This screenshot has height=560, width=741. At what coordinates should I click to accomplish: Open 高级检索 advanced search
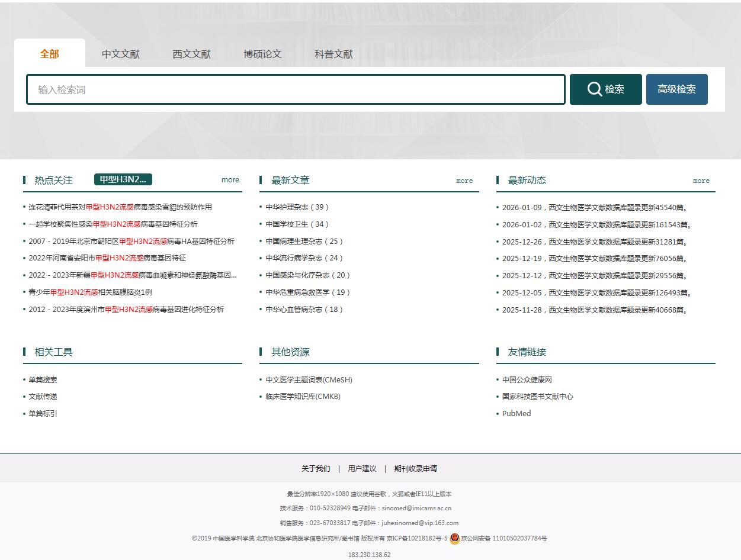point(676,89)
